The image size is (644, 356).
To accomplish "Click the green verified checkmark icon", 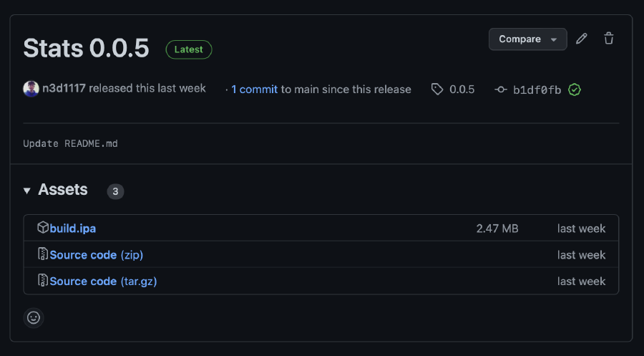I will pos(575,90).
